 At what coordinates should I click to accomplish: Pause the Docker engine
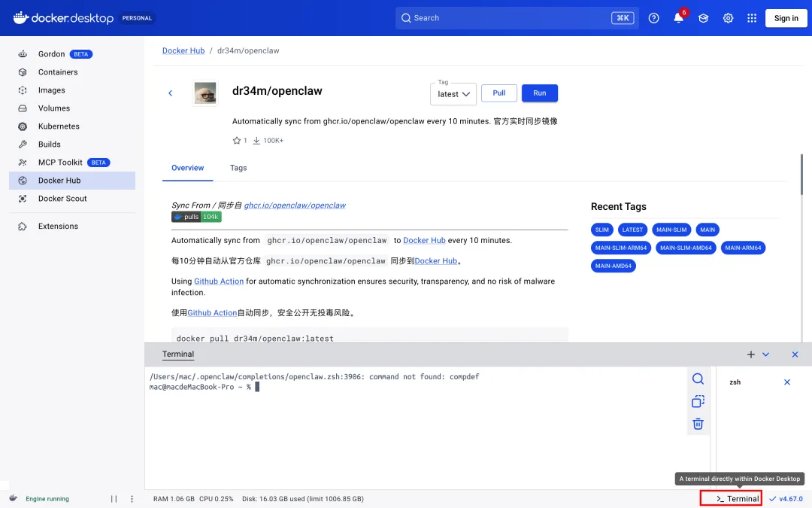tap(114, 499)
